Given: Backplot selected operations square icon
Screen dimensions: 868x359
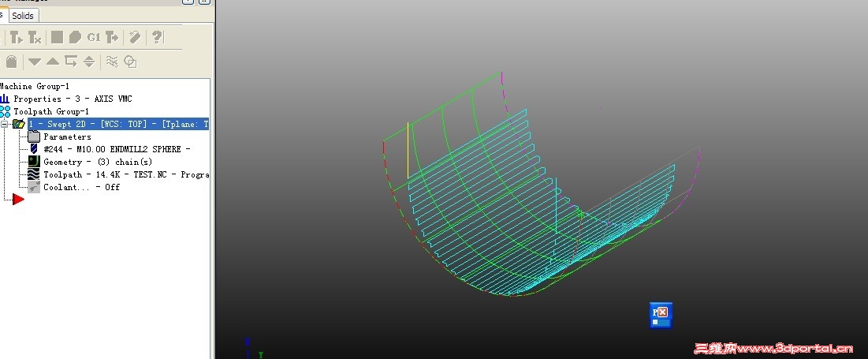Looking at the screenshot, I should pyautogui.click(x=57, y=37).
